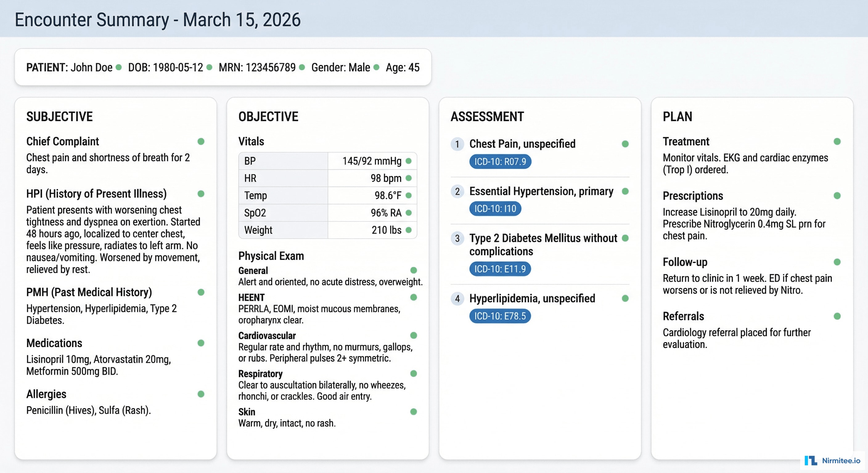868x473 pixels.
Task: Toggle the green dot beside HPI section
Action: coord(201,194)
